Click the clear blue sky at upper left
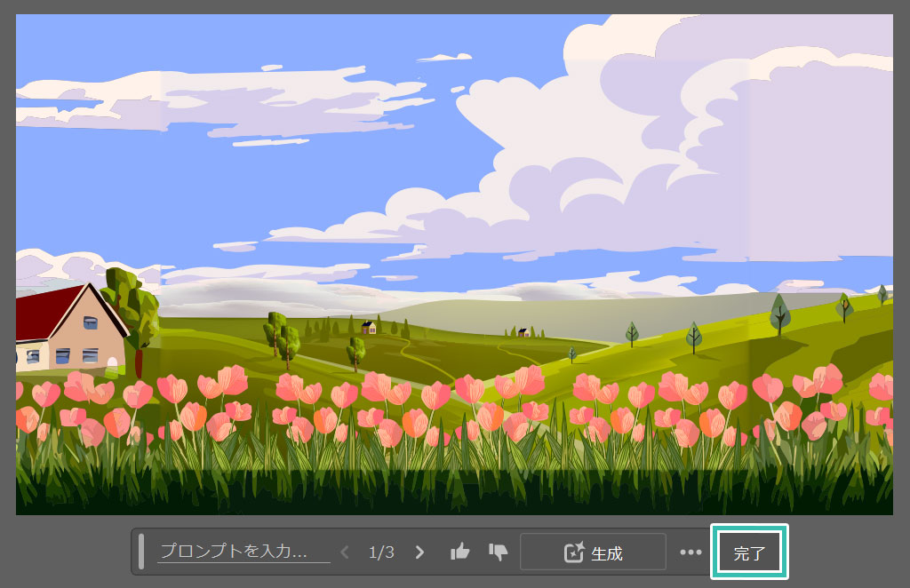This screenshot has width=910, height=588. point(133,44)
